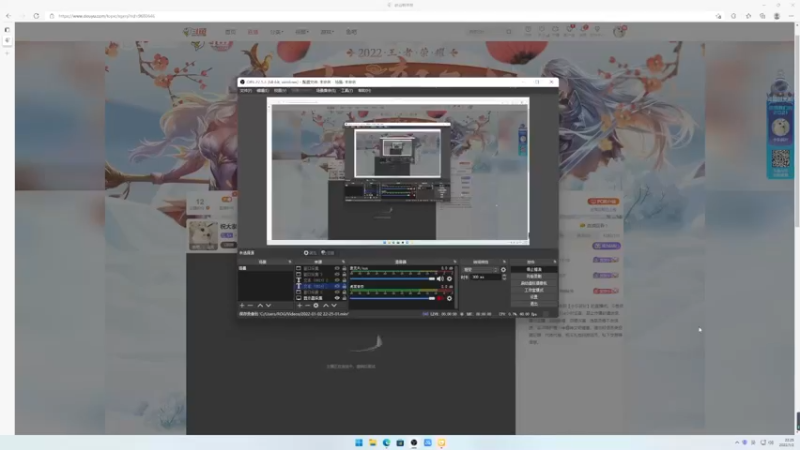
Task: Open the scene transition type dropdown
Action: 480,269
